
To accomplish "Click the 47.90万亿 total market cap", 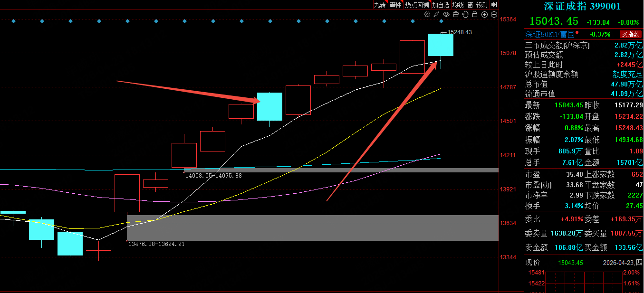I will coord(626,84).
